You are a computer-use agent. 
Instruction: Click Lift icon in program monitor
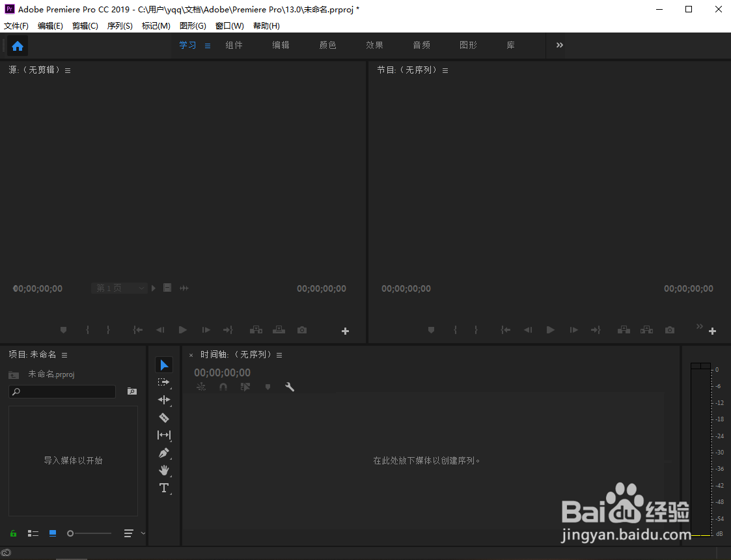click(x=624, y=330)
